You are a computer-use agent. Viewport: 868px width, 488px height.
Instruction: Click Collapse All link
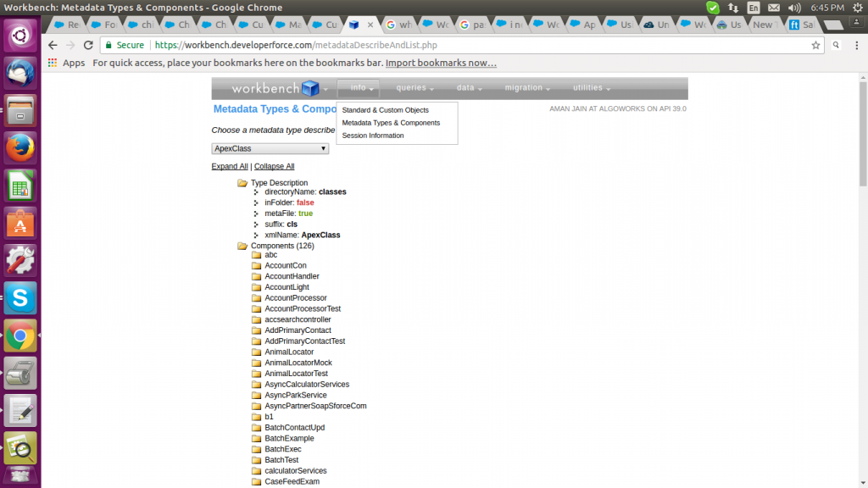(274, 167)
